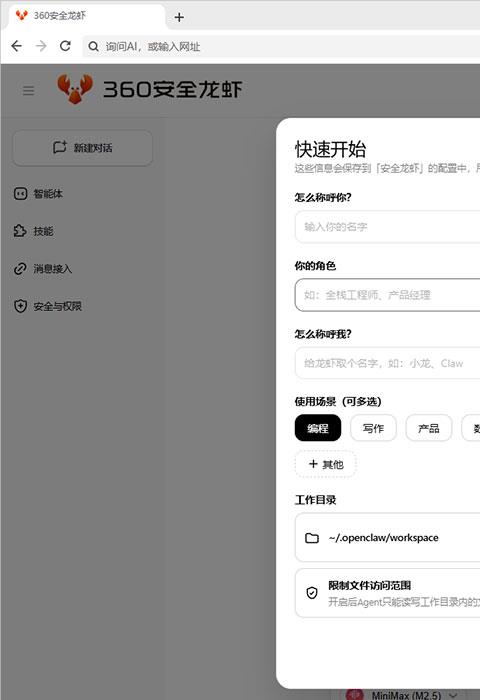Click the 快速开始 dialog heading
Image resolution: width=480 pixels, height=700 pixels.
point(330,149)
